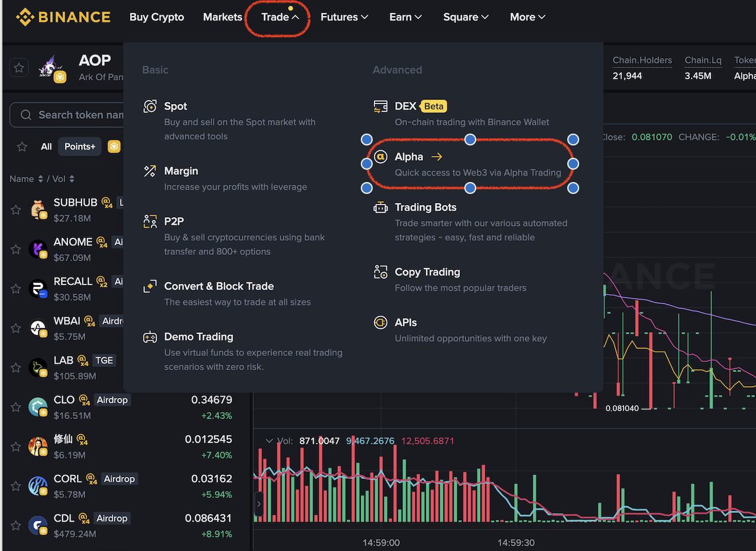Click the Alpha arrow icon
Viewport: 756px width, 551px height.
point(437,157)
